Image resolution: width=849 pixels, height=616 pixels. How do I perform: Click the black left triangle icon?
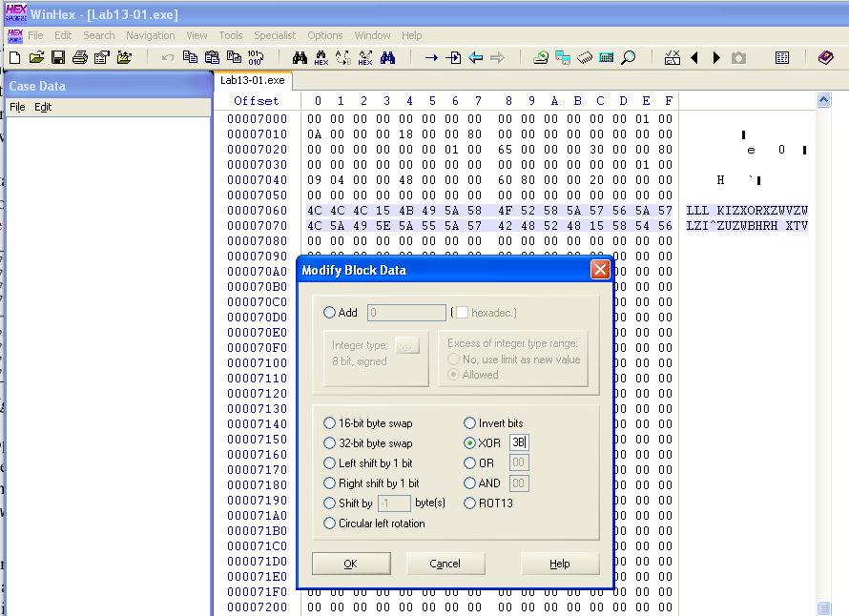click(x=694, y=57)
